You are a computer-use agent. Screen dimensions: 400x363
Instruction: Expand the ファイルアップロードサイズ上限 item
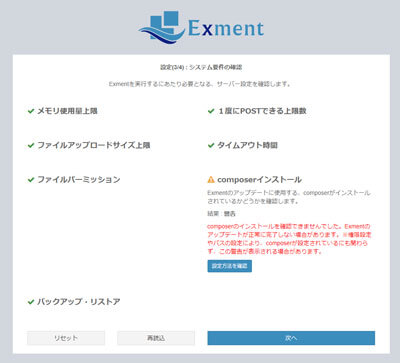click(93, 145)
